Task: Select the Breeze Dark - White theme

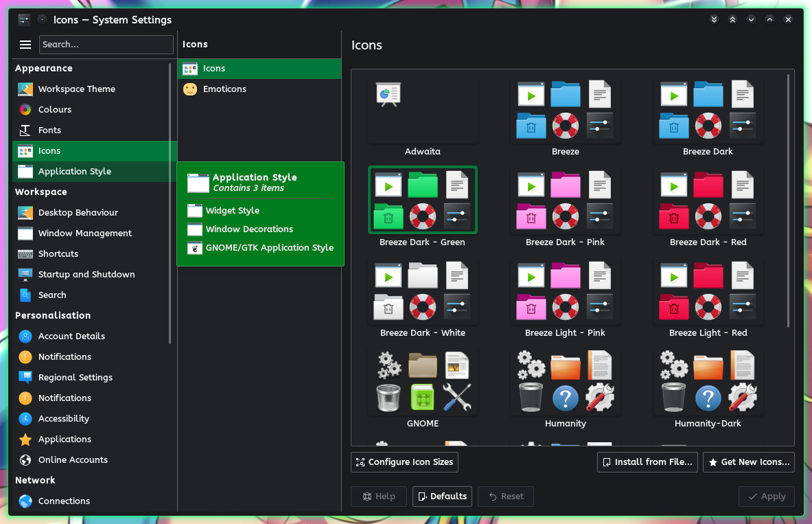Action: click(x=423, y=298)
